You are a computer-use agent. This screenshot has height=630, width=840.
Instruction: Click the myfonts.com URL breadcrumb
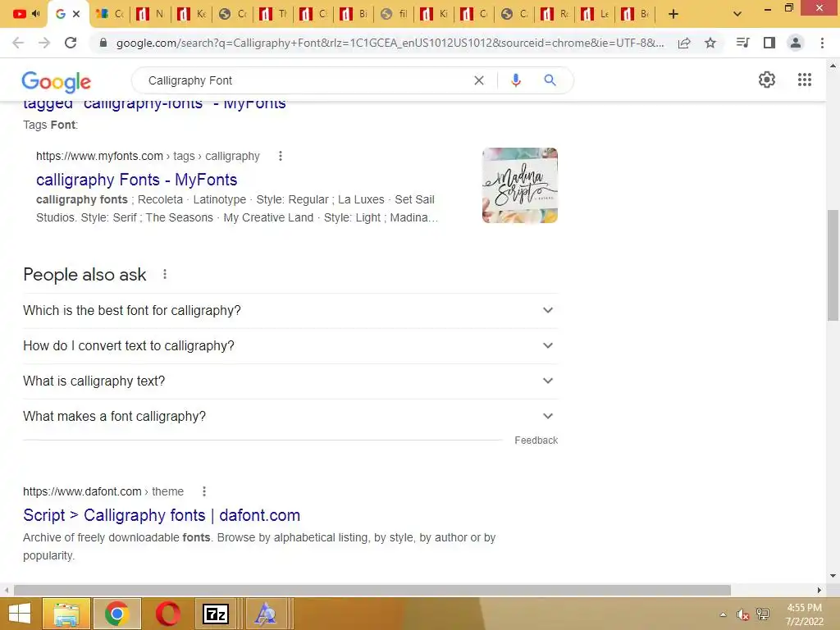pos(148,156)
